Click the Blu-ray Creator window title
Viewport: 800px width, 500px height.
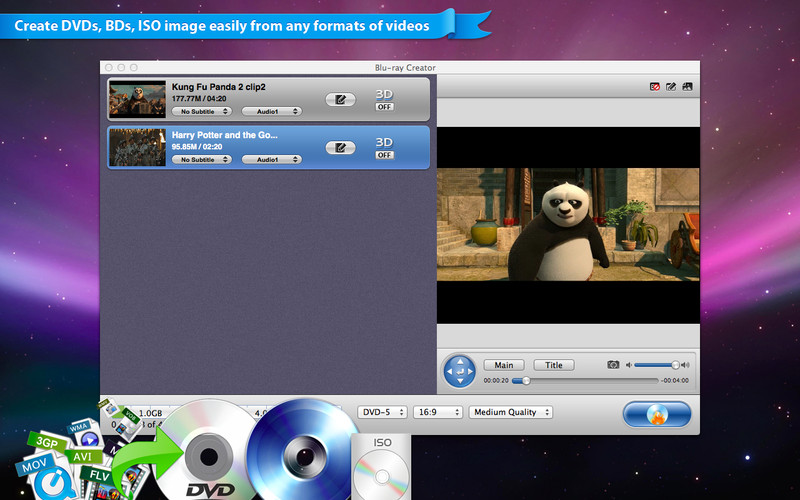pyautogui.click(x=405, y=68)
